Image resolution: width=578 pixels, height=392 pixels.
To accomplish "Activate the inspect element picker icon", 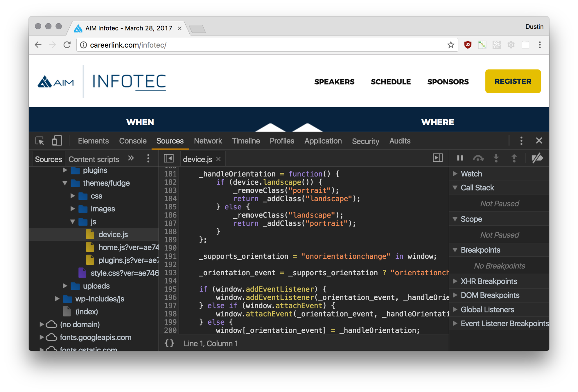I will click(40, 141).
